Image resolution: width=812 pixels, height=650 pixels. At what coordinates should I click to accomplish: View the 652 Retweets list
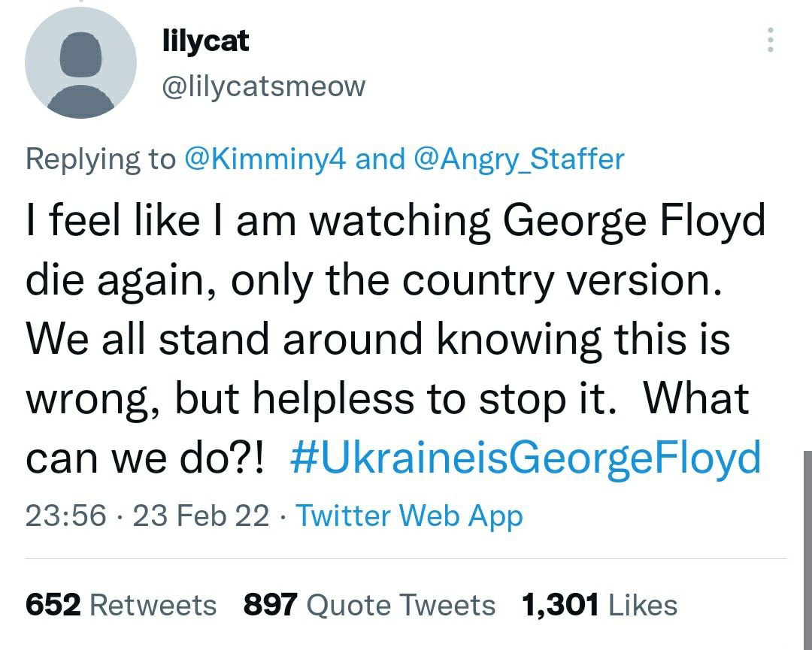coord(121,605)
